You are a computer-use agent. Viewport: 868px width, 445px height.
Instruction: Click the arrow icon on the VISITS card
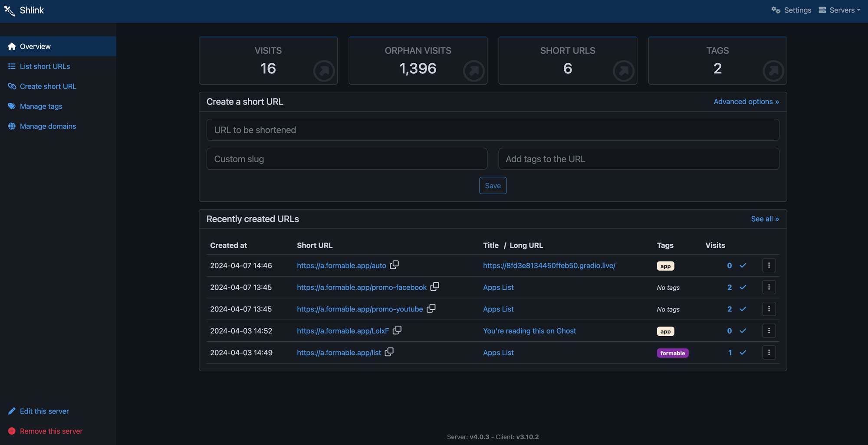tap(323, 71)
